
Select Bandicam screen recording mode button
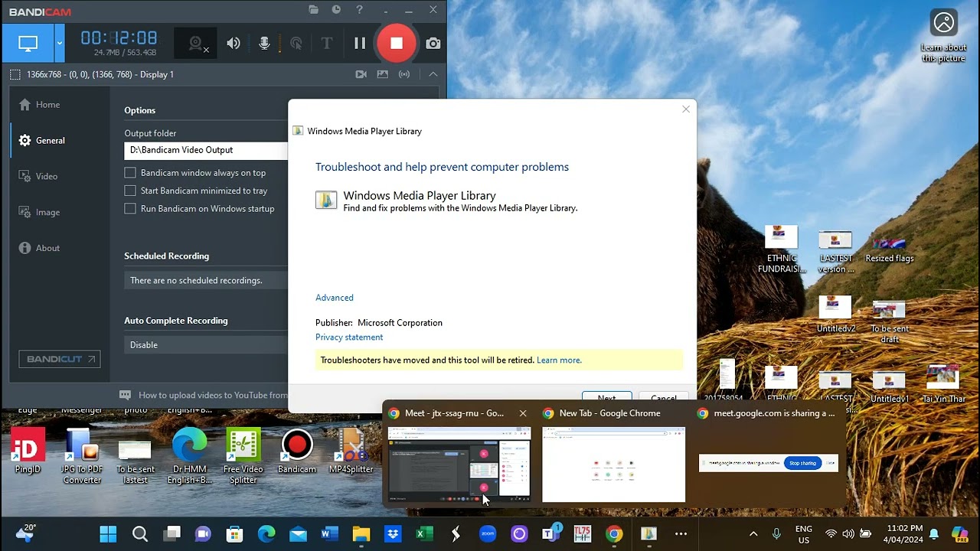28,44
